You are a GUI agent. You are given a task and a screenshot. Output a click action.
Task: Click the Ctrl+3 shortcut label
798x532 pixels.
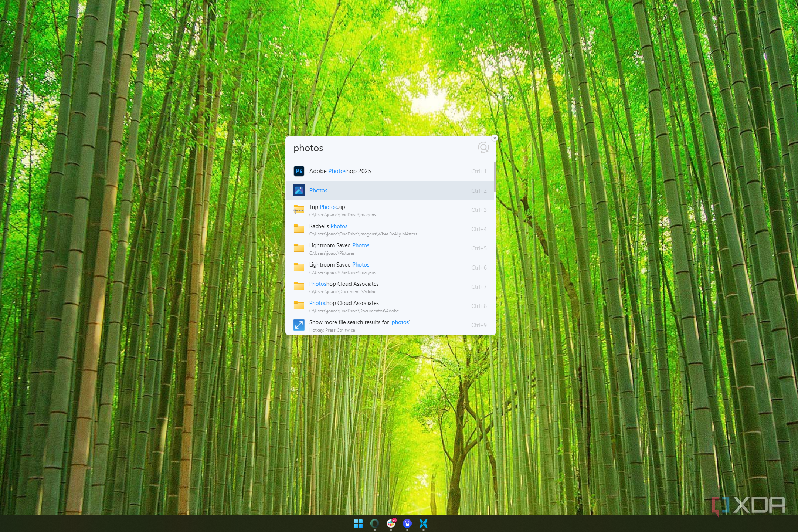[479, 210]
